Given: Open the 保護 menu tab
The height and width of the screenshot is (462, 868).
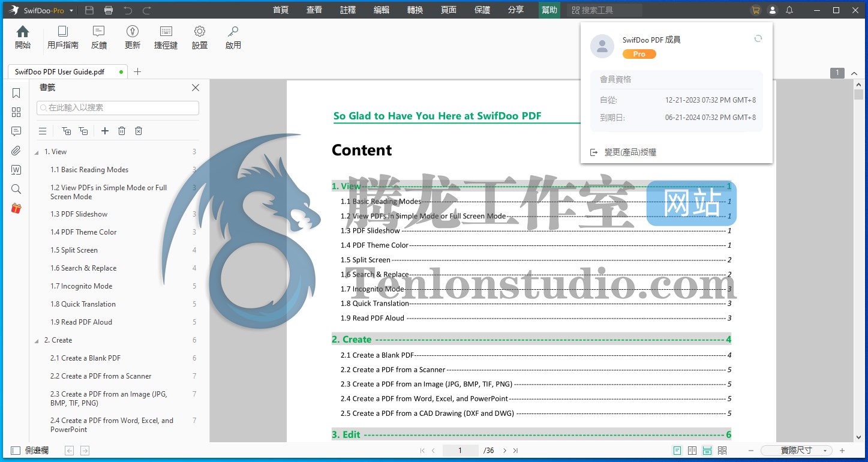Looking at the screenshot, I should pyautogui.click(x=482, y=10).
